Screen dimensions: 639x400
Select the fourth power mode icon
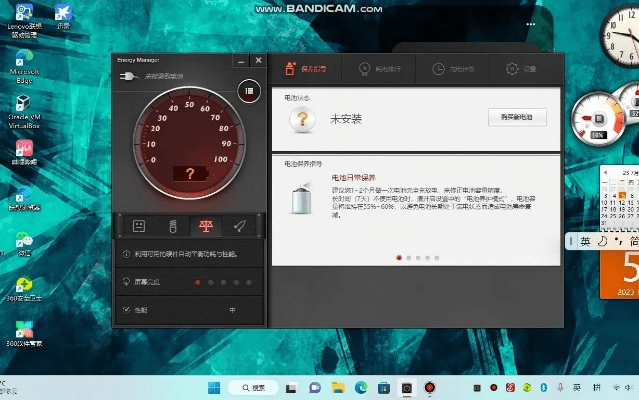[x=240, y=225]
